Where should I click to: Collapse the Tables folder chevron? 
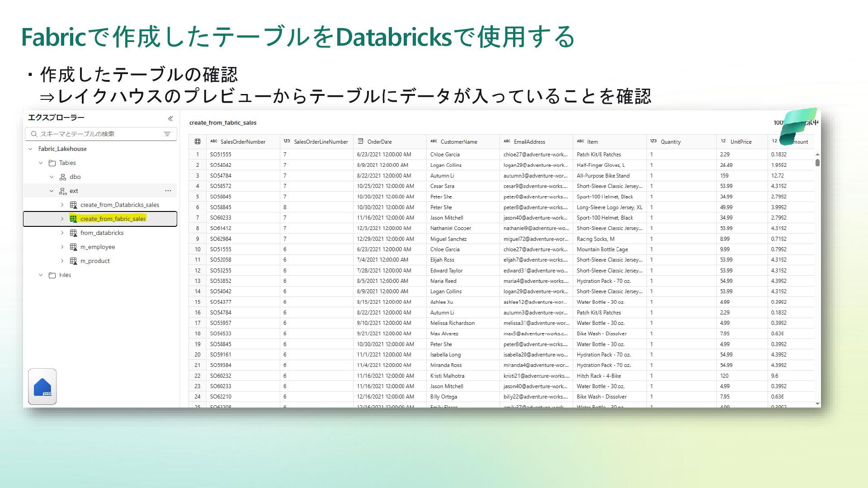tap(41, 163)
